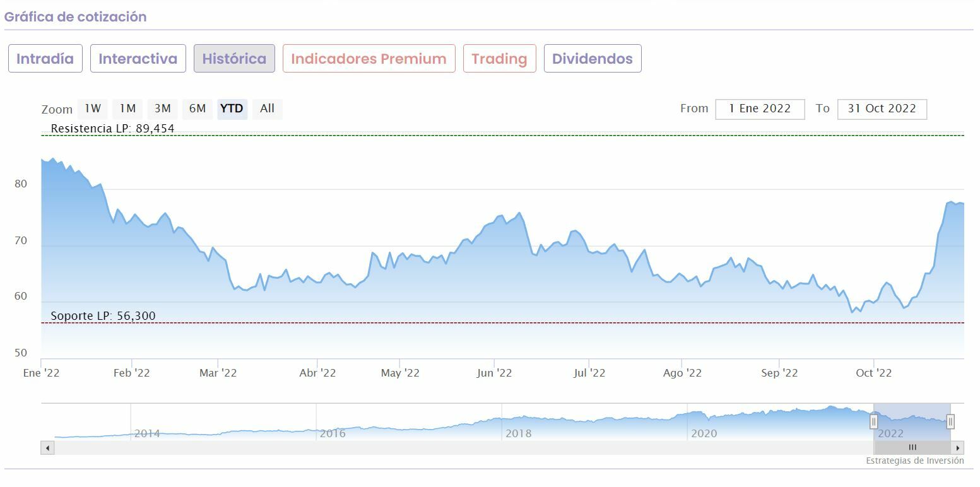Click the navigator scrollbar thumb
This screenshot has height=487, width=980.
pyautogui.click(x=912, y=448)
